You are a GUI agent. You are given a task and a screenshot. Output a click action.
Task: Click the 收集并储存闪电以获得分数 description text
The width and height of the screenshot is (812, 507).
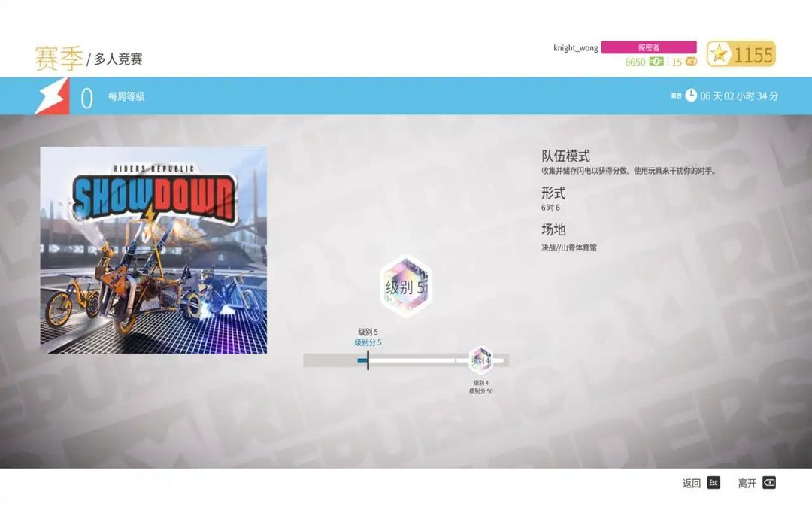629,171
